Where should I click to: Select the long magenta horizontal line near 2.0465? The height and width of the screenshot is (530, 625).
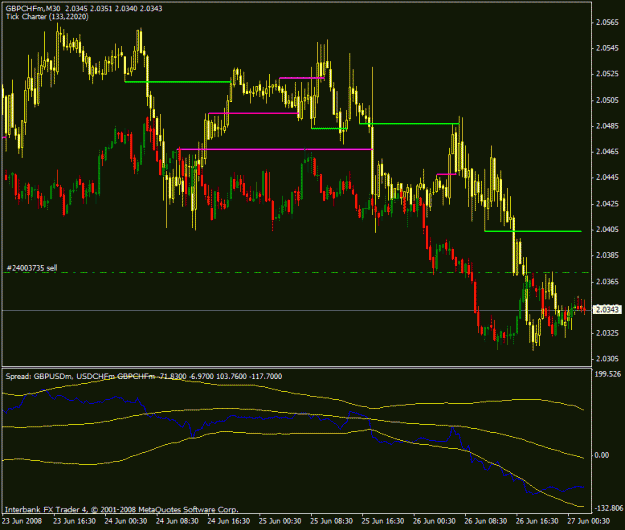(x=275, y=149)
